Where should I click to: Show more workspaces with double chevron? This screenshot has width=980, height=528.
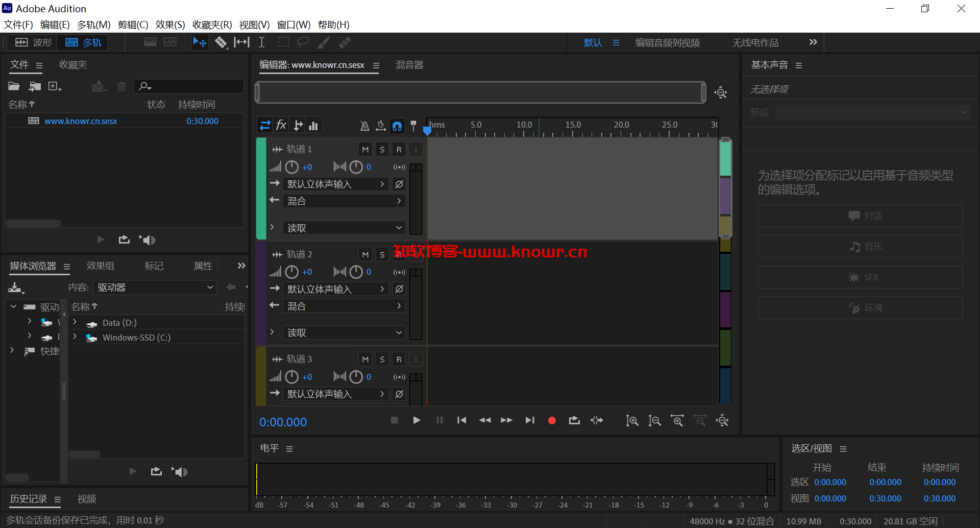tap(813, 42)
